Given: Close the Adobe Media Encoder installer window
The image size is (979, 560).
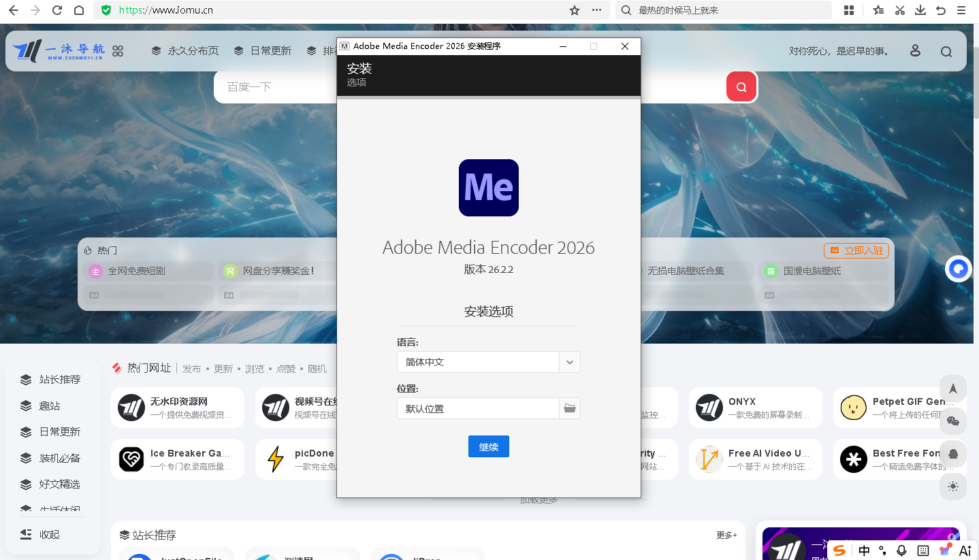Looking at the screenshot, I should click(x=625, y=46).
